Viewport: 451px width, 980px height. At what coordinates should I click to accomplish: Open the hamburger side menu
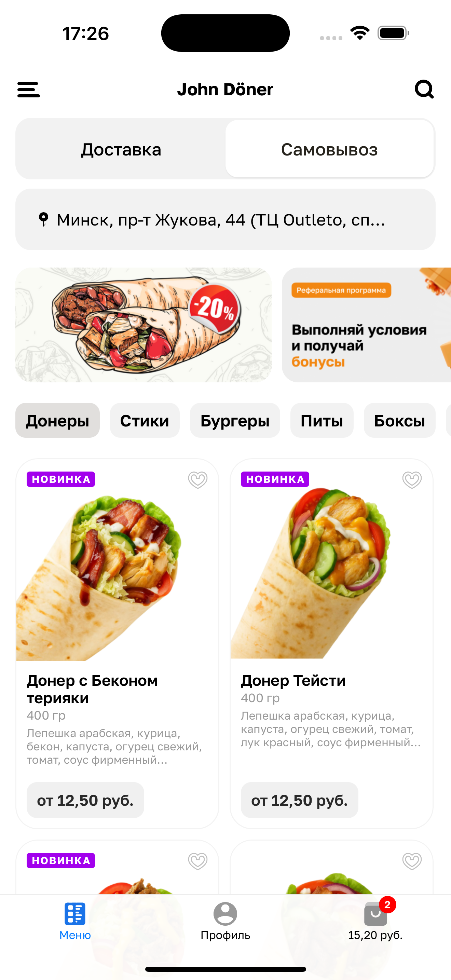click(x=28, y=90)
